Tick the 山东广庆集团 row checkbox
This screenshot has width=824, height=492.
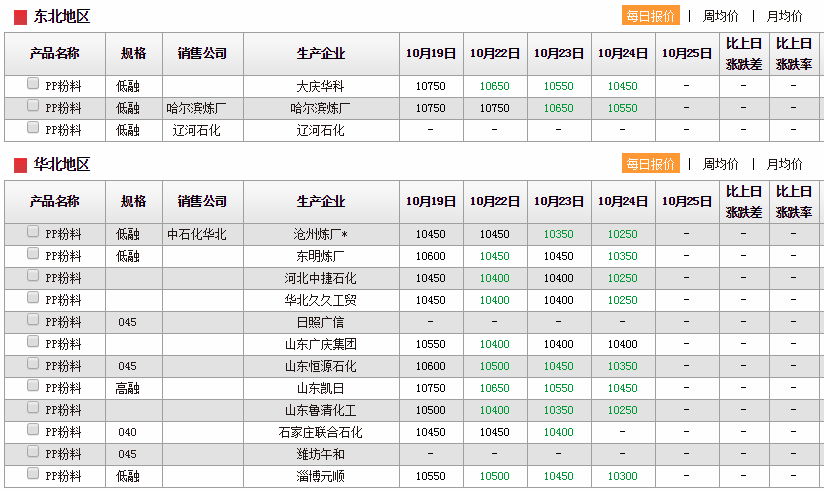coord(33,342)
